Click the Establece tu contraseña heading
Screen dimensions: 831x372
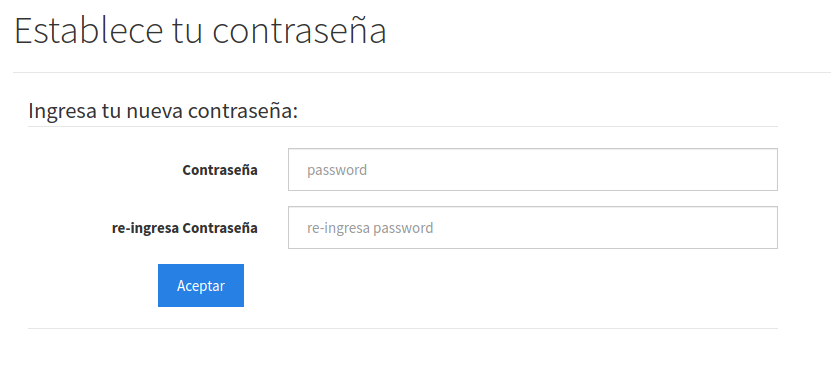200,31
